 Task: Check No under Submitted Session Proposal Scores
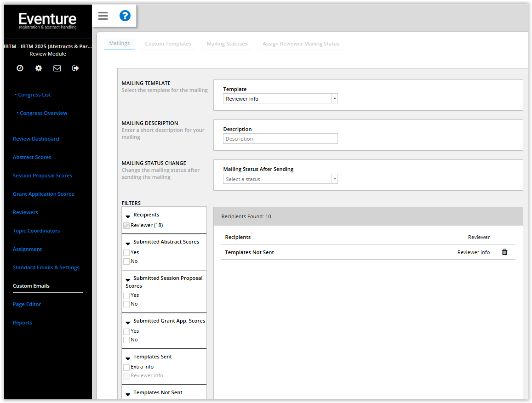(x=126, y=304)
